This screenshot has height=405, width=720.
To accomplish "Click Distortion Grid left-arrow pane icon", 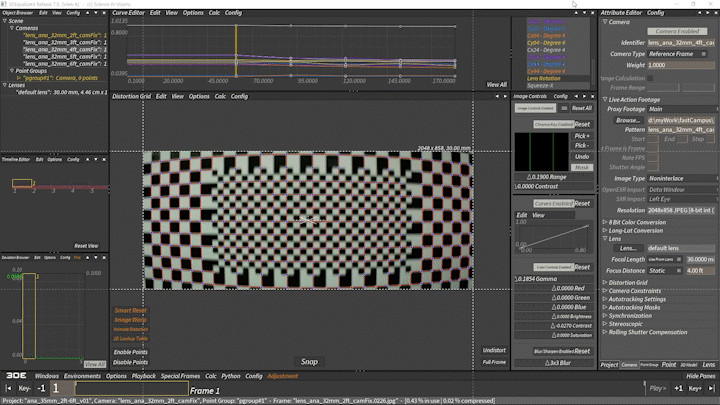I will pyautogui.click(x=497, y=96).
